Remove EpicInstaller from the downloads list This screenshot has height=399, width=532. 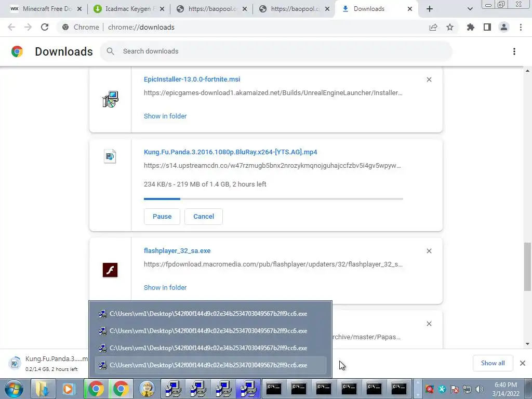[429, 79]
